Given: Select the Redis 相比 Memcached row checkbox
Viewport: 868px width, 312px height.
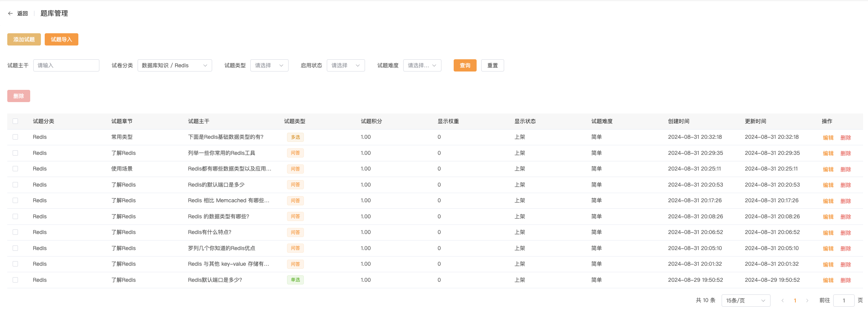Looking at the screenshot, I should pyautogui.click(x=15, y=200).
